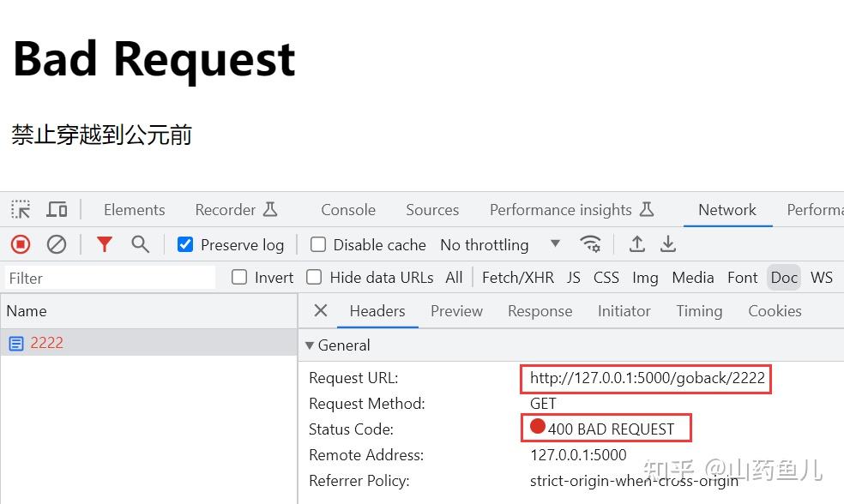Image resolution: width=844 pixels, height=504 pixels.
Task: Open network conditions Wi-Fi icon
Action: pos(590,244)
